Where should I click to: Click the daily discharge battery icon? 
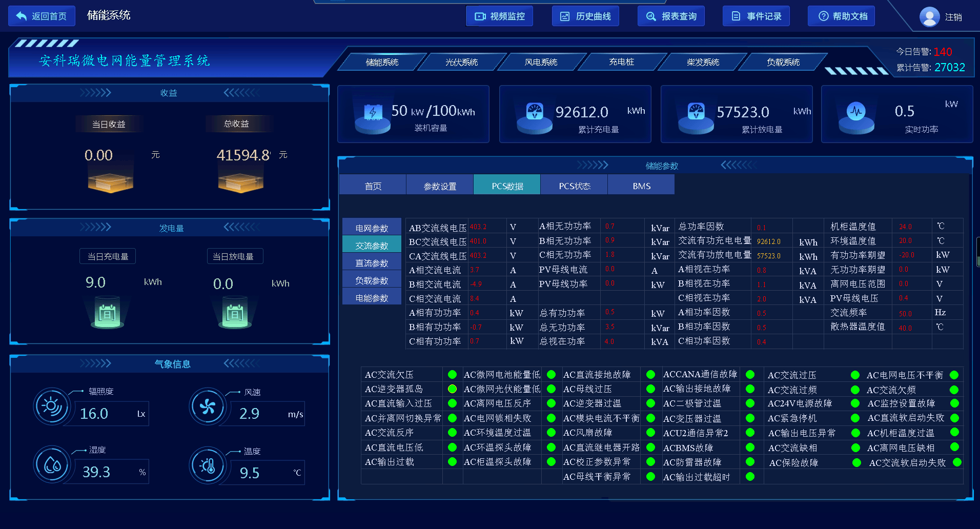click(235, 312)
